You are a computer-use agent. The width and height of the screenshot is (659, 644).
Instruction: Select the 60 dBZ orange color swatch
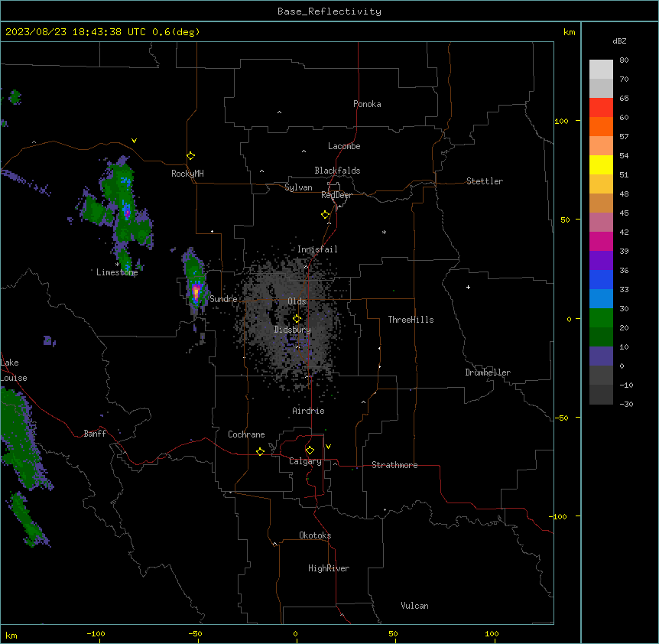[x=601, y=126]
